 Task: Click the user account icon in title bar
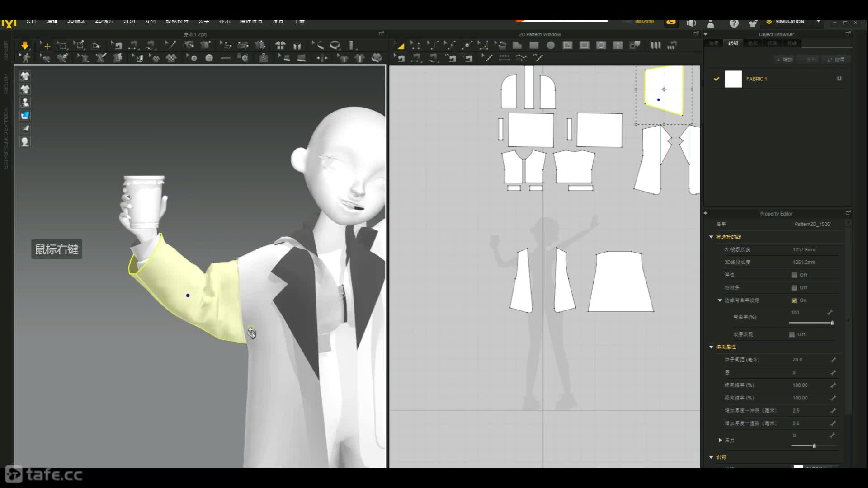coord(711,23)
